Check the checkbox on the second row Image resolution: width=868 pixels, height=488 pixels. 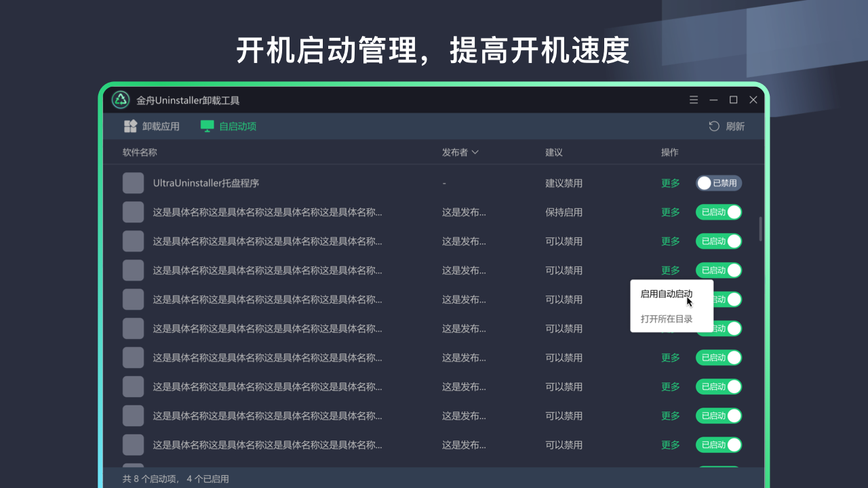click(x=133, y=211)
